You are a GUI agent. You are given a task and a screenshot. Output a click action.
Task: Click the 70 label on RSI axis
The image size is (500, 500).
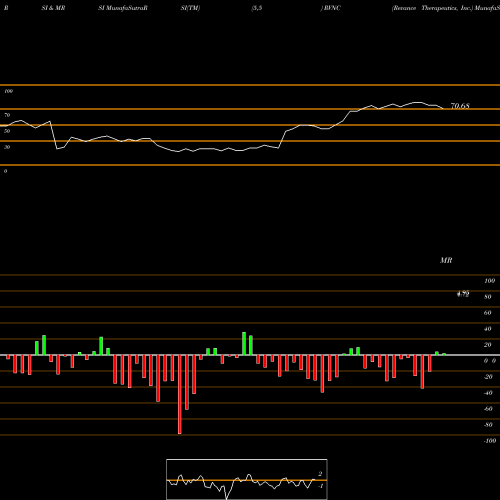tap(7, 115)
